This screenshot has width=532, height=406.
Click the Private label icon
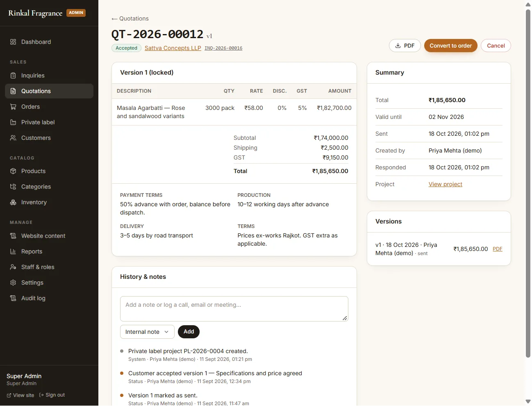[x=13, y=122]
